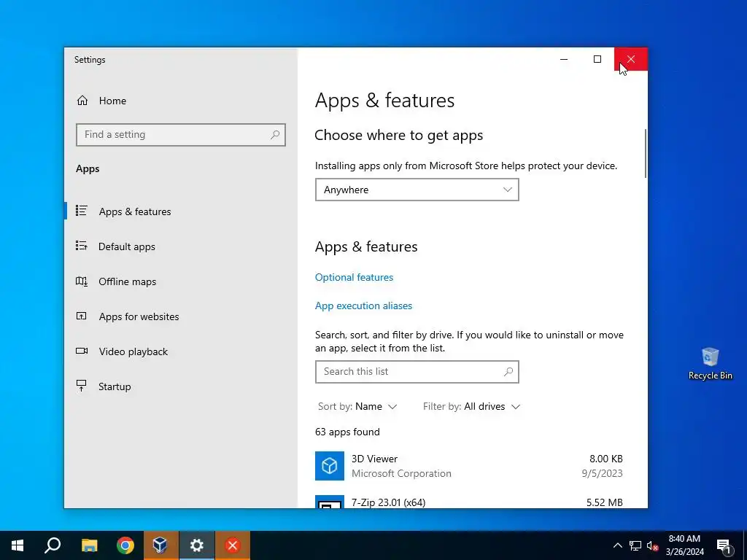Image resolution: width=747 pixels, height=560 pixels.
Task: Click the search icon in Search this list
Action: (508, 371)
